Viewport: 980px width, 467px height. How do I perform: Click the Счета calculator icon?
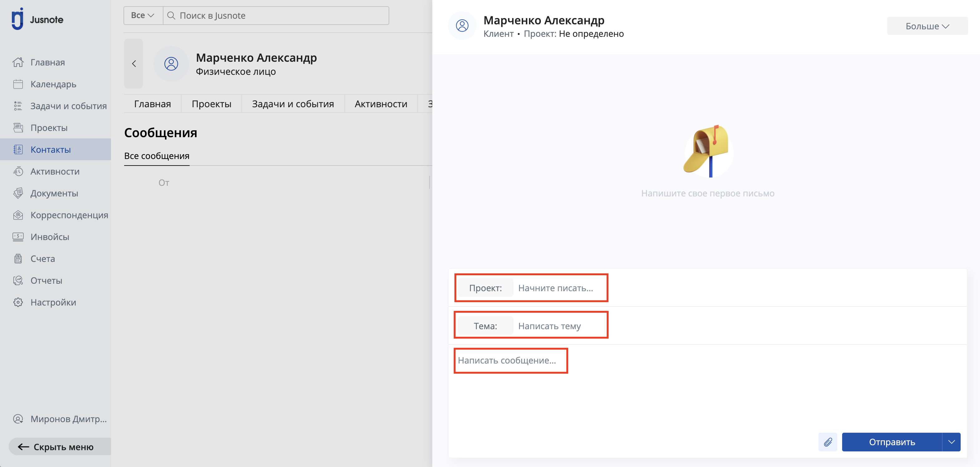(18, 259)
